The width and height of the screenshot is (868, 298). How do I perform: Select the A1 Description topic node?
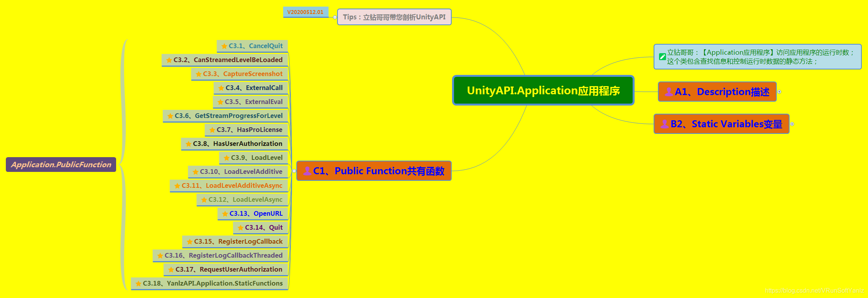click(x=717, y=92)
